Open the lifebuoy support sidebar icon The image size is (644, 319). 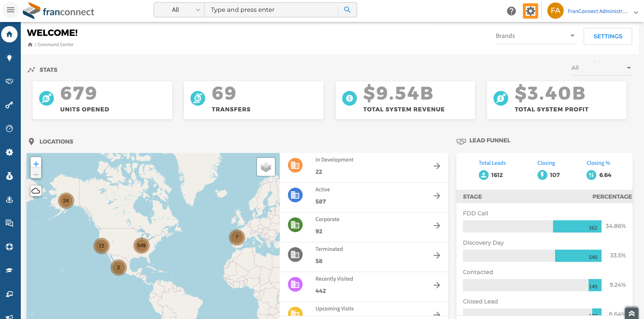[9, 247]
